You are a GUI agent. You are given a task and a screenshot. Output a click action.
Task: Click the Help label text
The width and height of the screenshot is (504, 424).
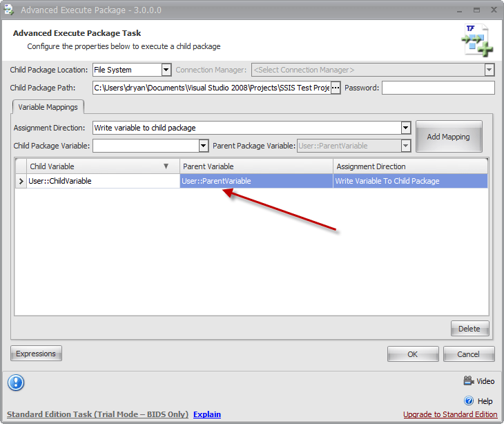pos(485,401)
